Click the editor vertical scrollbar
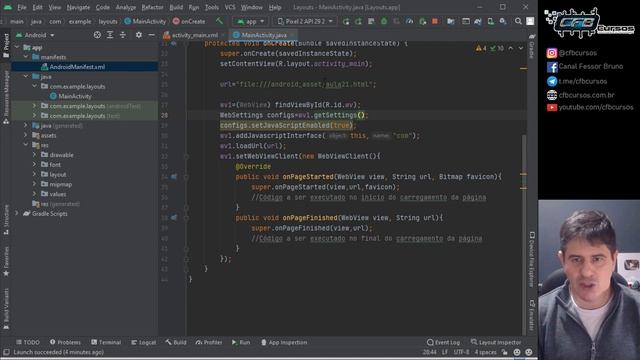 pos(524,235)
